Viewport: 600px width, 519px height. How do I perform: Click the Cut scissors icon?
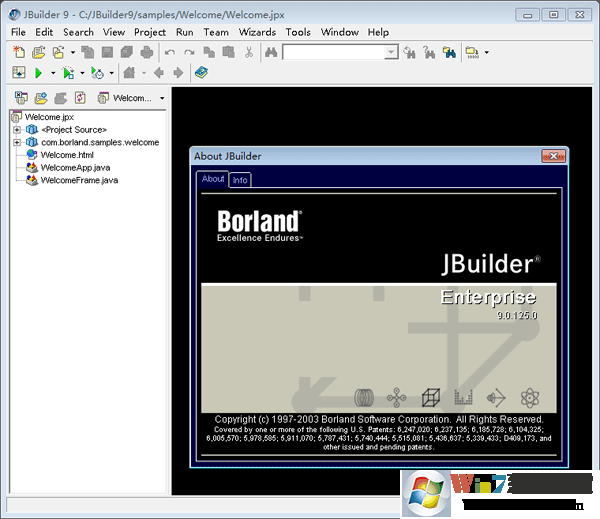click(x=248, y=52)
